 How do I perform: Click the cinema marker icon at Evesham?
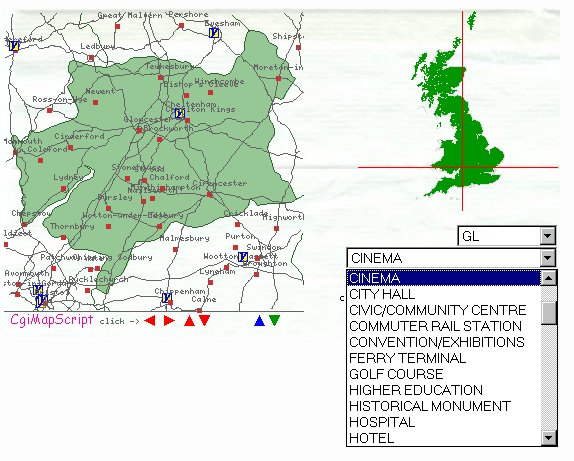(x=214, y=33)
